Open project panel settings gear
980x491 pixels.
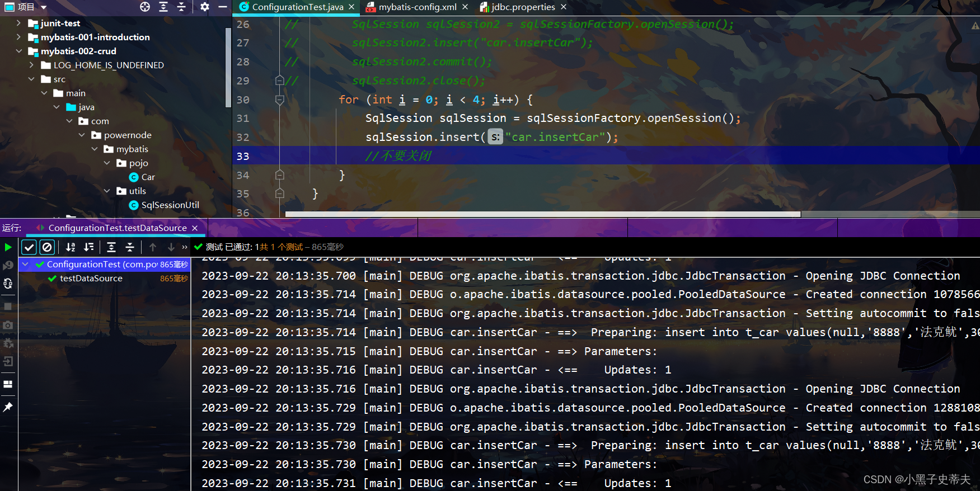pyautogui.click(x=205, y=7)
